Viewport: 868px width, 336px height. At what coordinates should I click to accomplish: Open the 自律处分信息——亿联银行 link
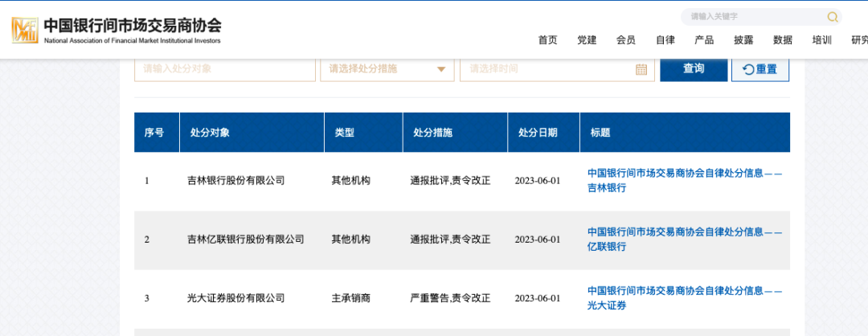[685, 239]
